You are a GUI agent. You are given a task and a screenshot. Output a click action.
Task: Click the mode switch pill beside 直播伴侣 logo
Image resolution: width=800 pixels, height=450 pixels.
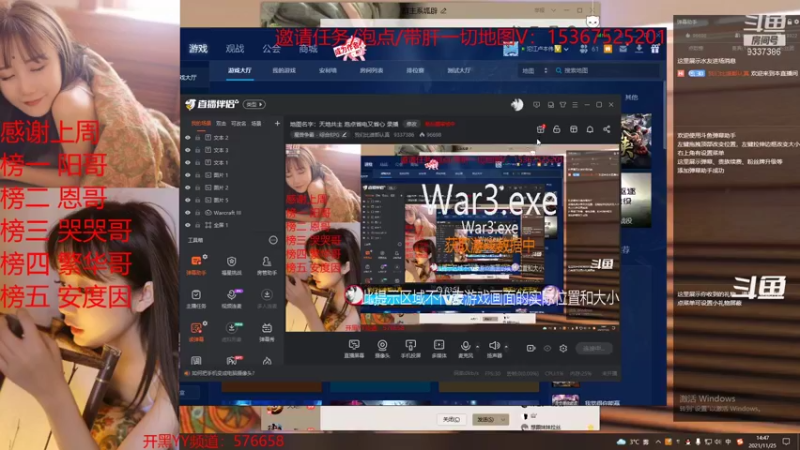coord(254,104)
